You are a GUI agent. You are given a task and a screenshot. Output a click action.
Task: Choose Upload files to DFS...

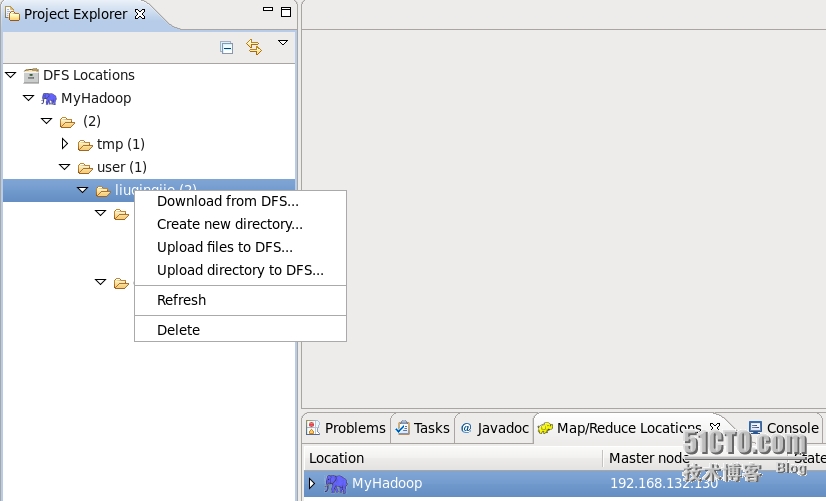point(240,248)
